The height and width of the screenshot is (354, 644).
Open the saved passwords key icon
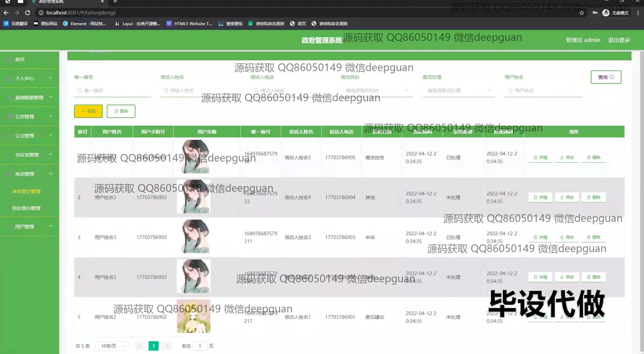595,13
